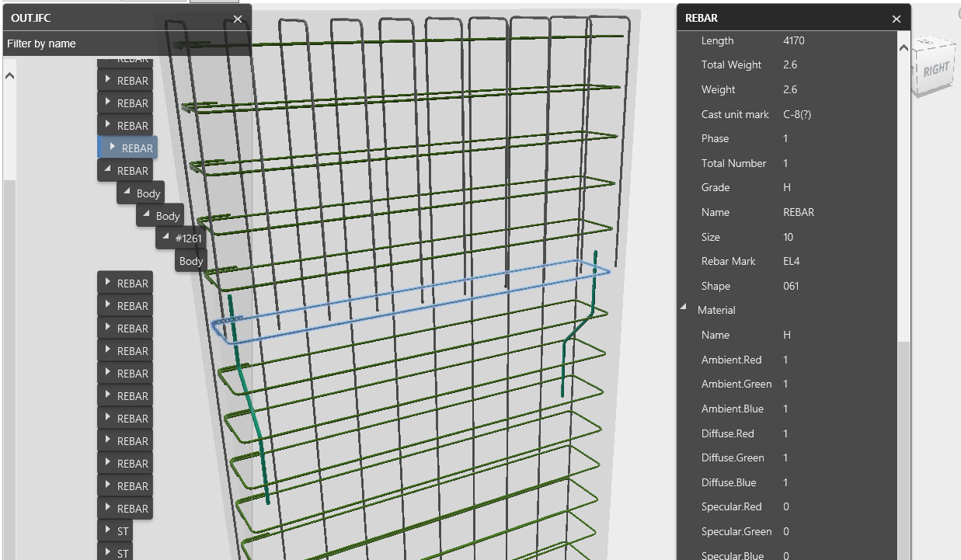
Task: Click the Filter by name field
Action: [x=78, y=43]
